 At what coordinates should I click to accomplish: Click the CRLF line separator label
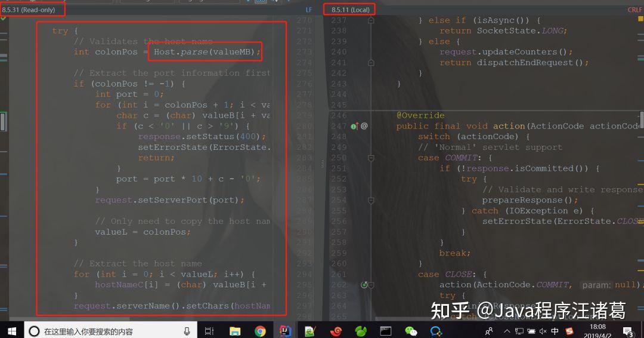pyautogui.click(x=634, y=10)
